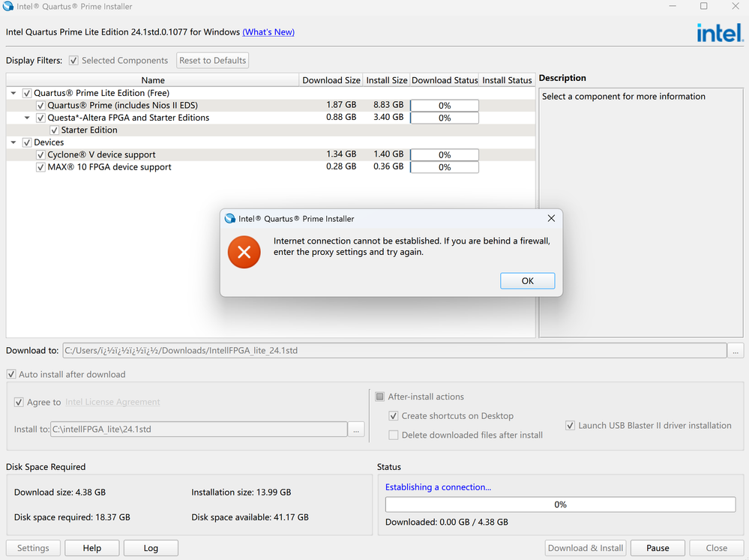The width and height of the screenshot is (749, 560).
Task: Collapse the Devices group
Action: tap(13, 142)
